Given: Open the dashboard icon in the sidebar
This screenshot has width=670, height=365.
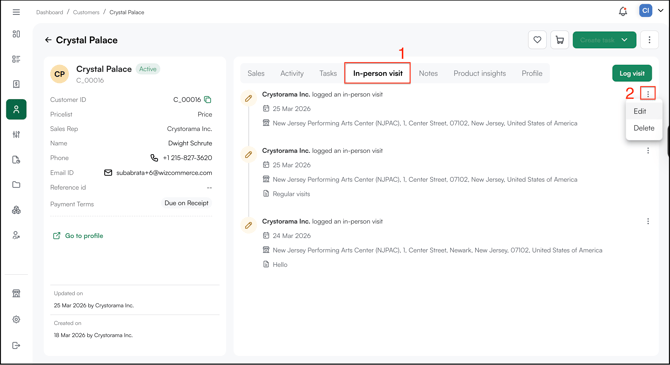Looking at the screenshot, I should click(x=16, y=34).
